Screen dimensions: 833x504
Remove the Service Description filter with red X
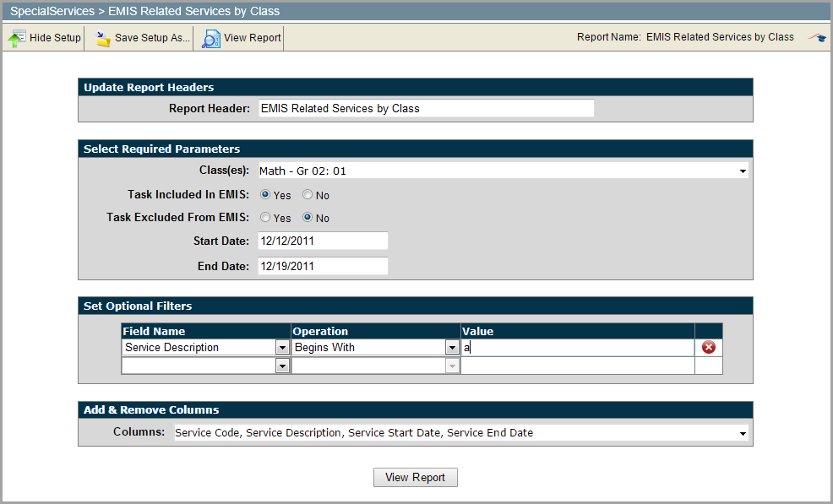point(708,347)
